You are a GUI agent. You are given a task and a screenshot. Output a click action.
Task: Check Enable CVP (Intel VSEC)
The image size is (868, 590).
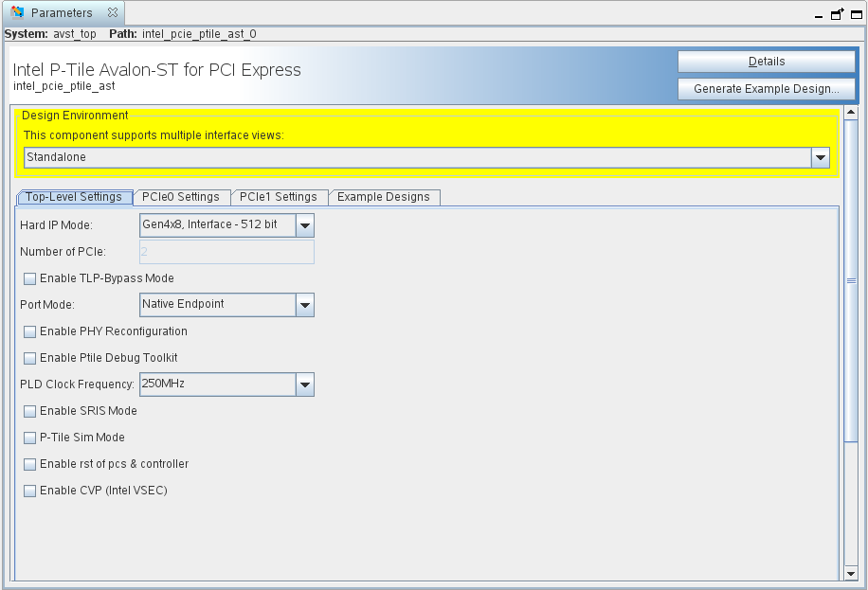pyautogui.click(x=30, y=491)
